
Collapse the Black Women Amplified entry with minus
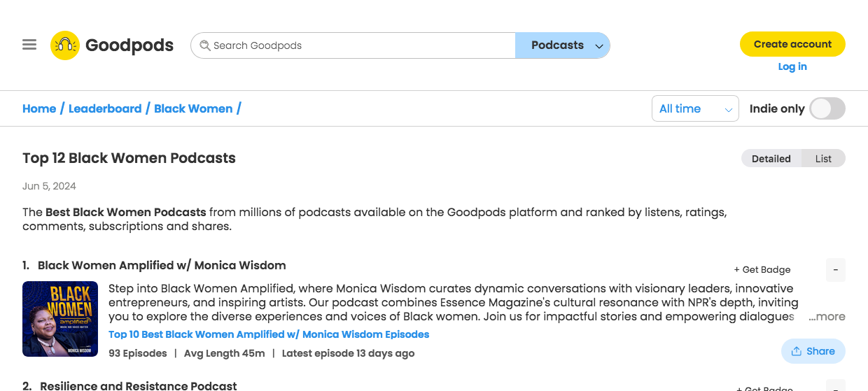[836, 270]
